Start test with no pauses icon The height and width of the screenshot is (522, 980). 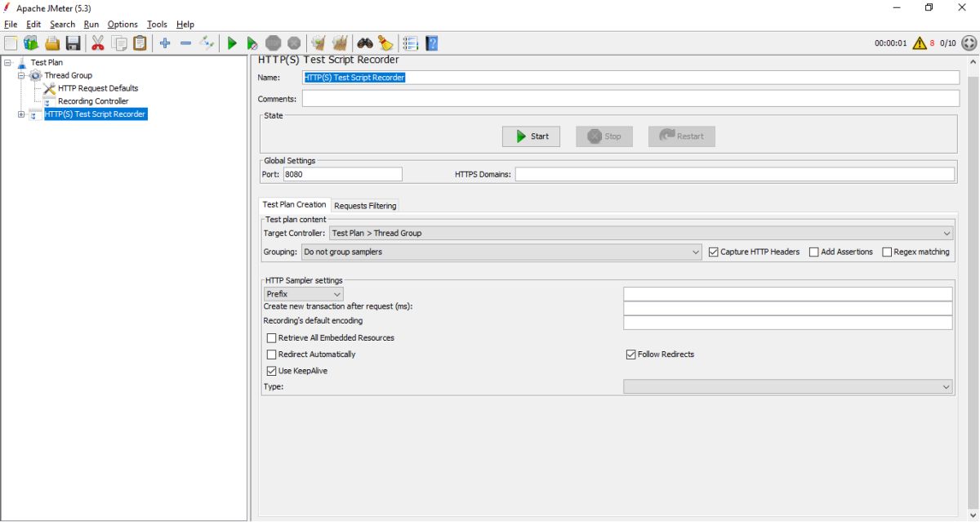tap(252, 43)
